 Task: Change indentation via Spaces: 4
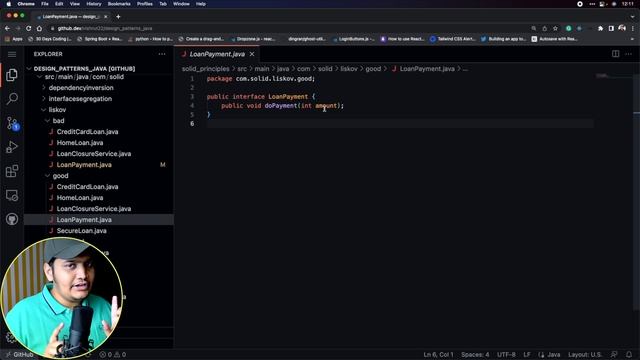(x=475, y=354)
